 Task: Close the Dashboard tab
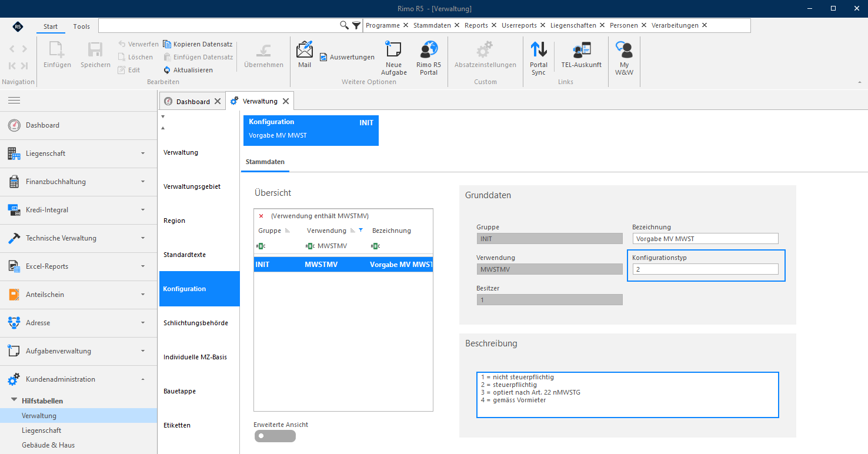tap(217, 102)
